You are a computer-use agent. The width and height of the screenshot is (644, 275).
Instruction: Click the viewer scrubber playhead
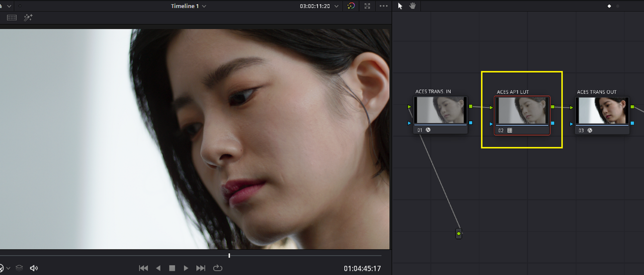coord(229,255)
